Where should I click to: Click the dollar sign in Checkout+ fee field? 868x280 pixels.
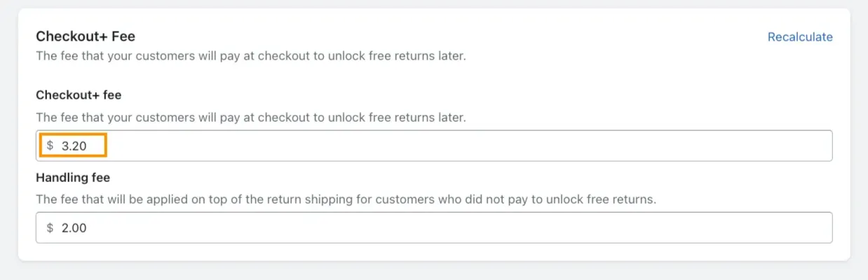pyautogui.click(x=50, y=146)
